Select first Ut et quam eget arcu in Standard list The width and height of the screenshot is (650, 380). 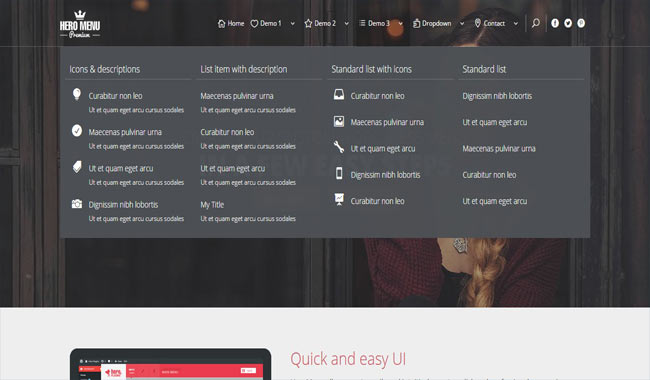coord(495,122)
